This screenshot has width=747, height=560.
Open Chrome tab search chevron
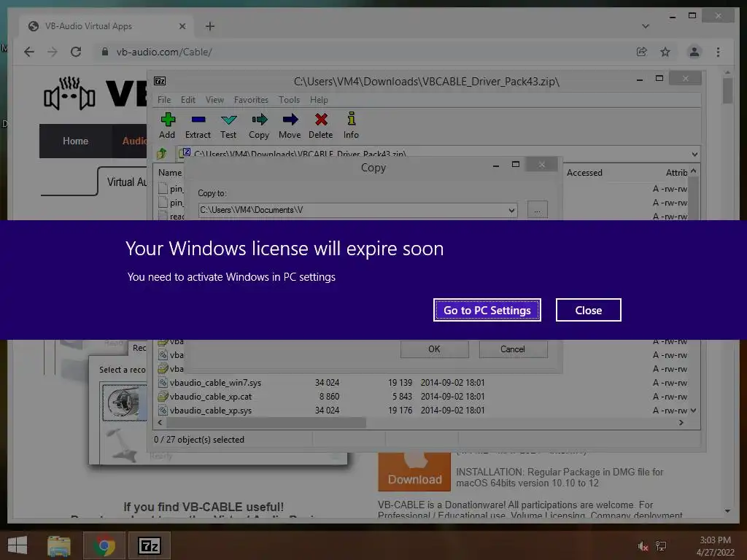(x=646, y=26)
